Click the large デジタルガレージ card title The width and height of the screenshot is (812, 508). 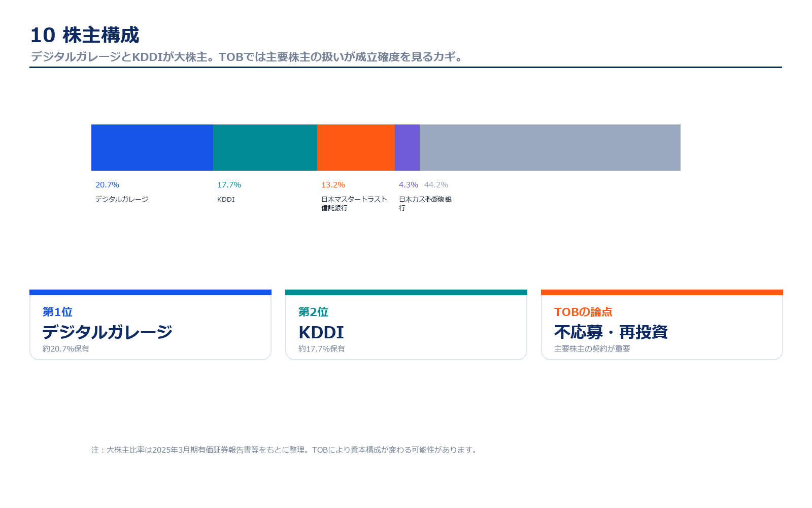coord(107,332)
